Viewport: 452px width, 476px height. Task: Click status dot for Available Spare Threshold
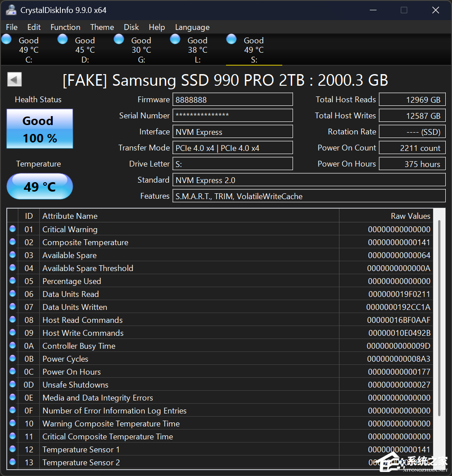13,267
